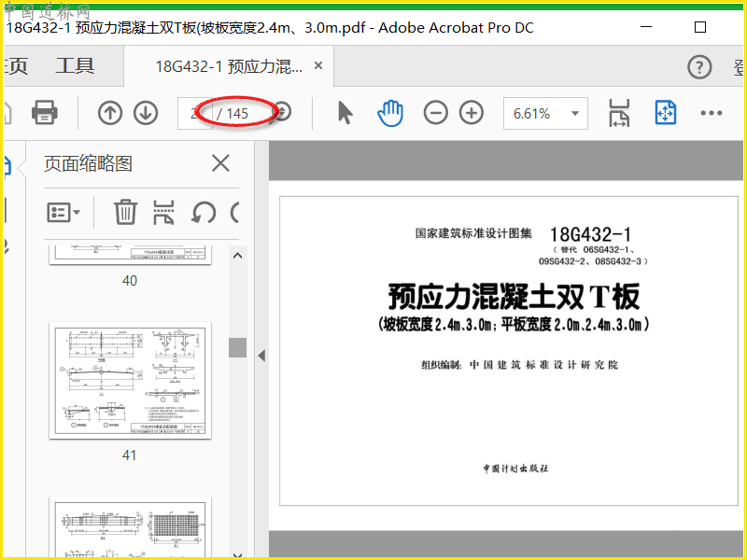Image resolution: width=747 pixels, height=560 pixels.
Task: Close the 页面缩略图 panel
Action: click(220, 163)
